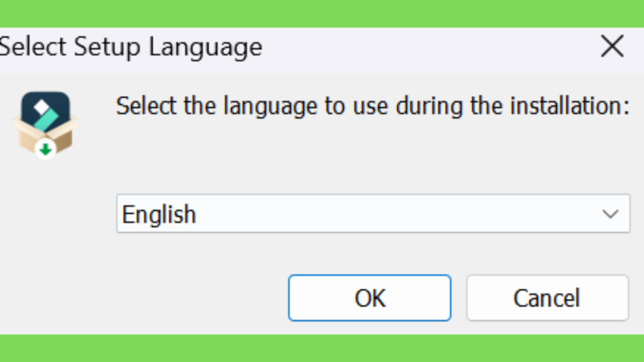644x362 pixels.
Task: Click the white diamond on Filmora logo
Action: pyautogui.click(x=42, y=107)
